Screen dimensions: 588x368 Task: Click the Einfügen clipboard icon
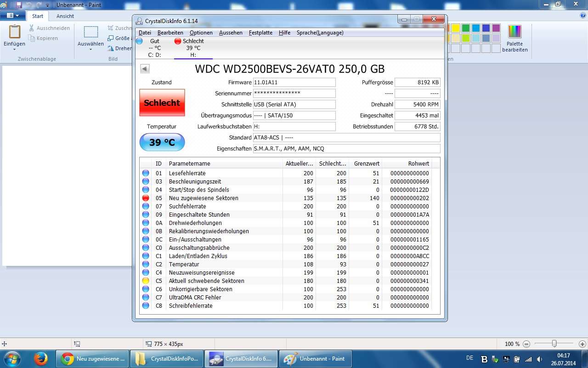[15, 32]
